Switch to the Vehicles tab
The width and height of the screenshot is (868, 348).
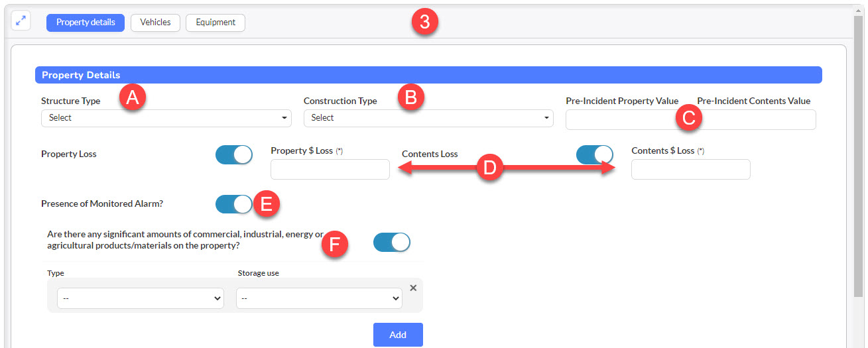point(155,23)
